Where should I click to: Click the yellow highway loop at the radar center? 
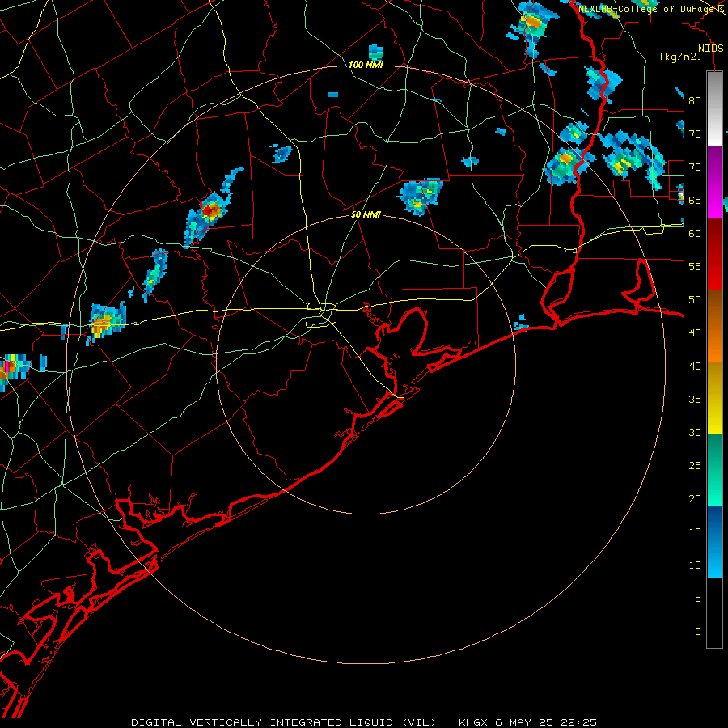321,315
